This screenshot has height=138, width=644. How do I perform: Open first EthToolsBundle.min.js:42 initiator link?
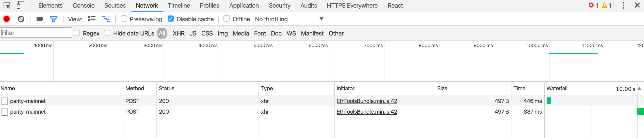tap(367, 101)
